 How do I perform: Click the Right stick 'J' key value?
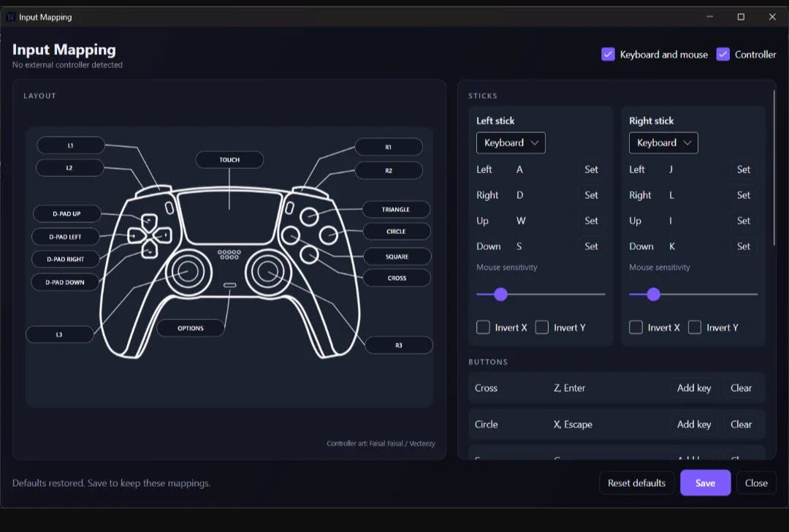point(671,170)
